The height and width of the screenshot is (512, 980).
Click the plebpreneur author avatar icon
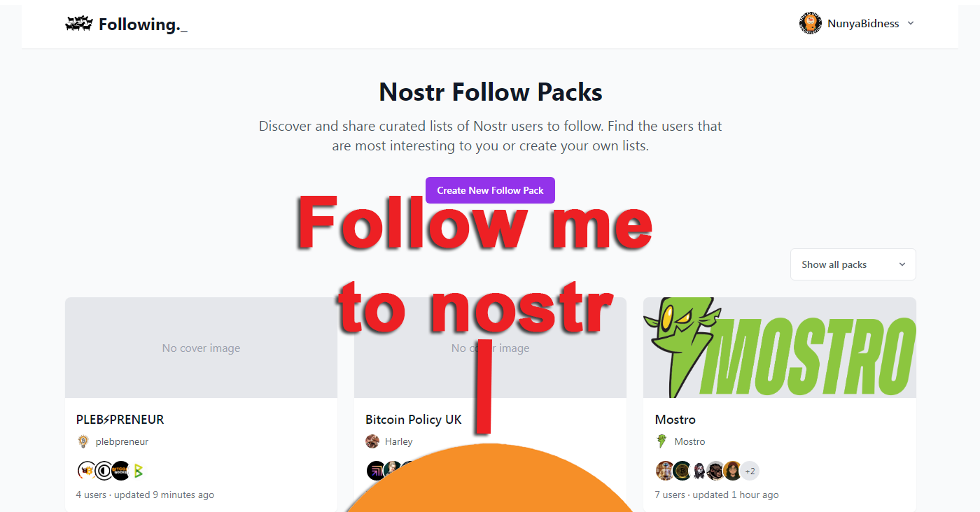tap(83, 441)
